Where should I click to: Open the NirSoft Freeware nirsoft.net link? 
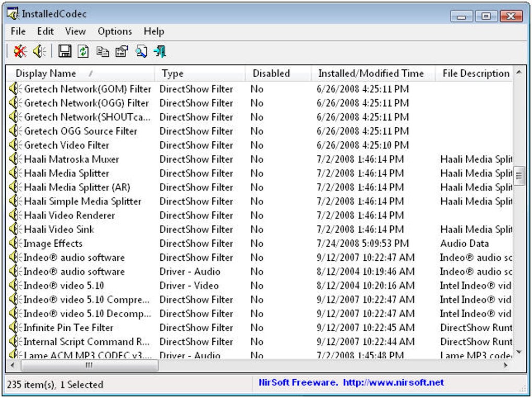pos(351,382)
